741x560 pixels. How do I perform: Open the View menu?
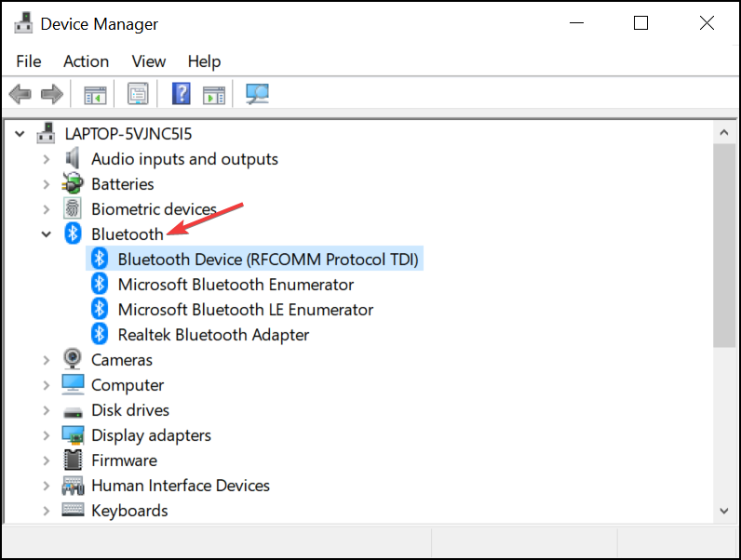coord(148,61)
